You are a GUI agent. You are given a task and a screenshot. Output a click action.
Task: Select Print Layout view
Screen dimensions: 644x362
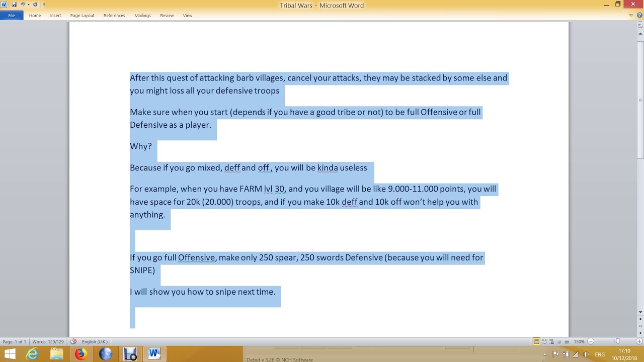537,342
